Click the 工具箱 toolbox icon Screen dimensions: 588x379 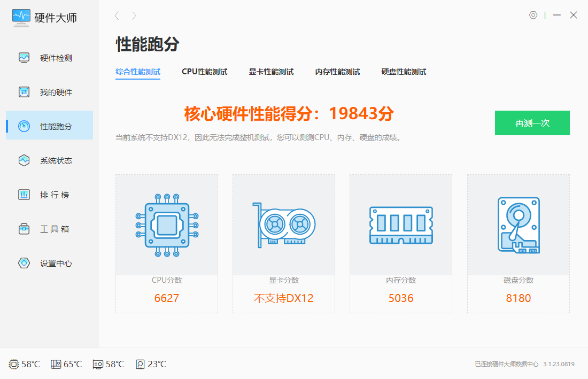(24, 229)
